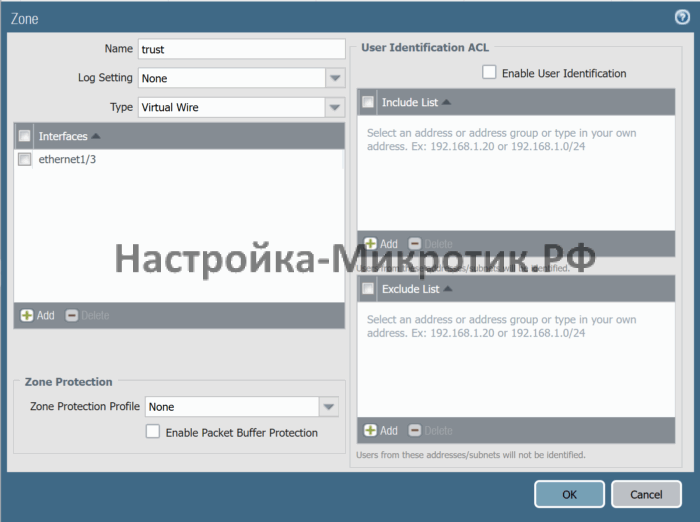Click the Delete icon below Exclude List
Screen dimensions: 700x522
click(415, 430)
